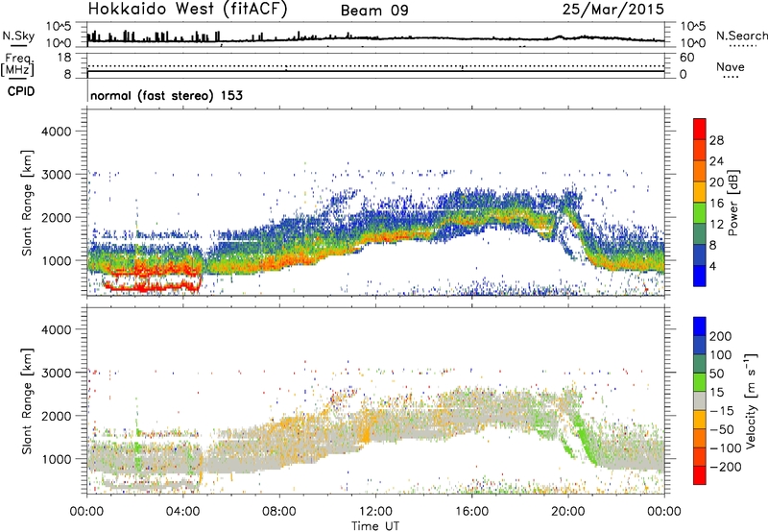Pick the gray segment of velocity colorbar
Image resolution: width=768 pixels, height=532 pixels.
point(700,400)
